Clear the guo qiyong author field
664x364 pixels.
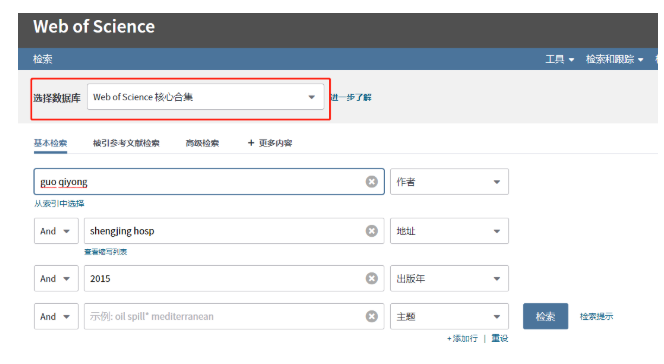(x=371, y=182)
